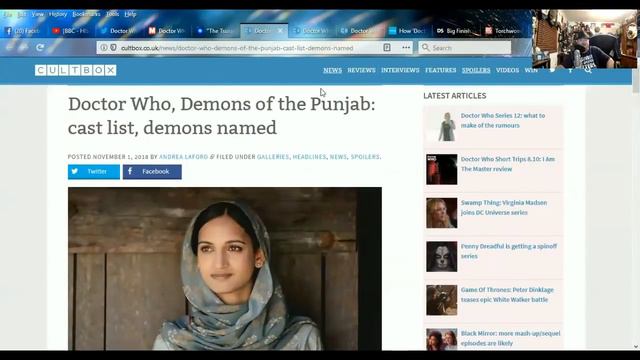Open the Tools menu
This screenshot has height=360, width=640.
click(x=112, y=14)
